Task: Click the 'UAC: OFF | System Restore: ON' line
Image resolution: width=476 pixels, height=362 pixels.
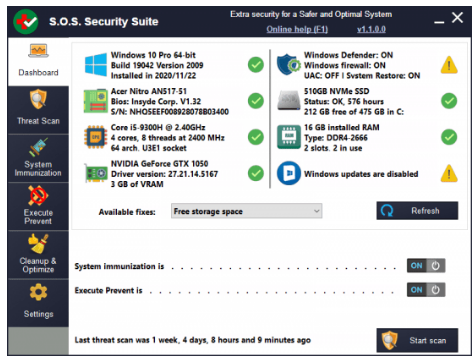Action: 362,76
